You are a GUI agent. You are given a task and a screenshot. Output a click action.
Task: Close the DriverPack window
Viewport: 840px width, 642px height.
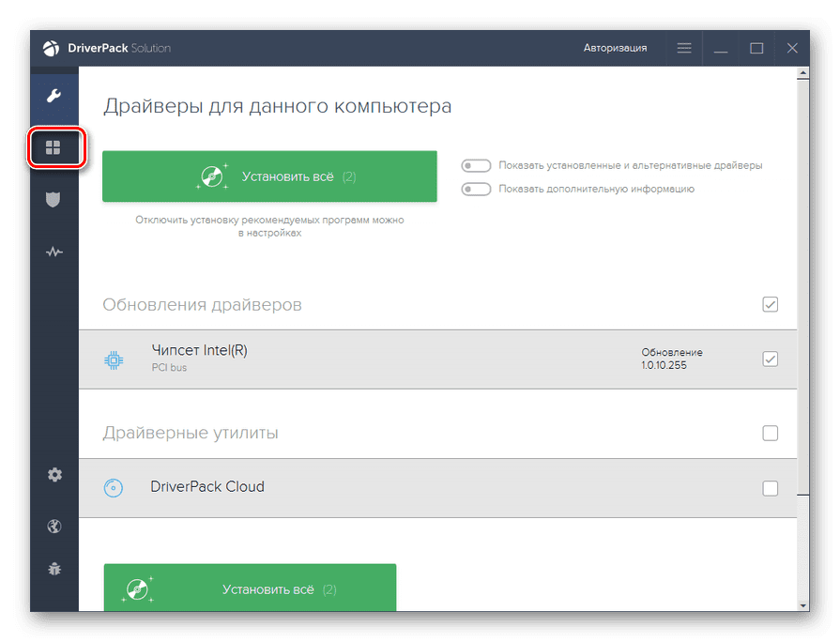click(792, 48)
